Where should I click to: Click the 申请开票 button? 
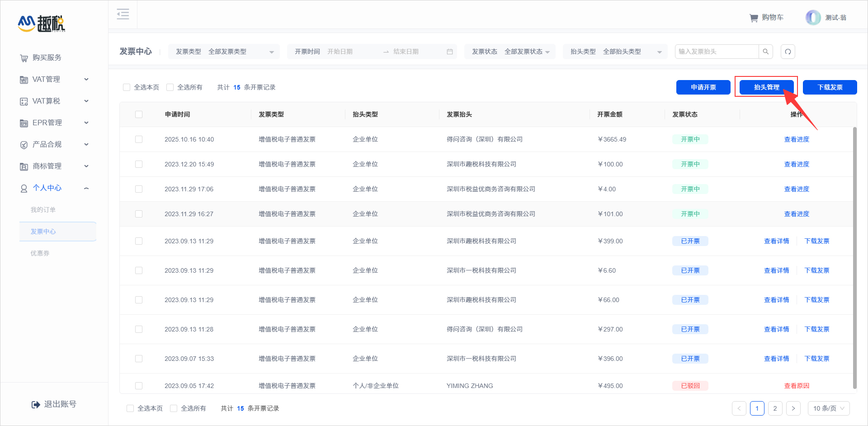coord(703,87)
